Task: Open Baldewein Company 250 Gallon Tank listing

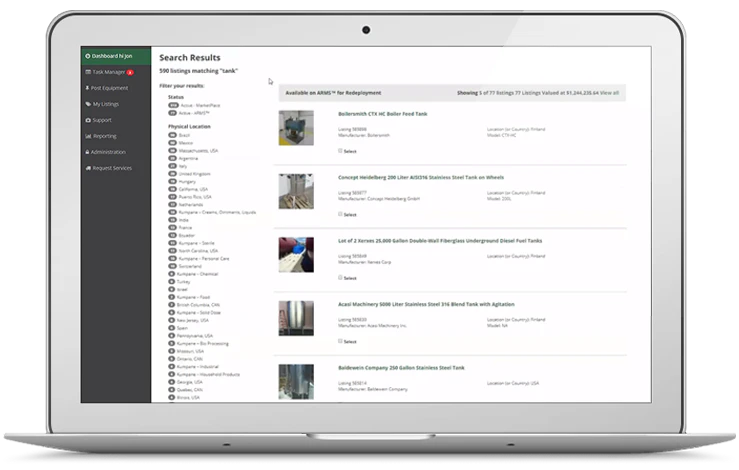Action: pyautogui.click(x=401, y=368)
